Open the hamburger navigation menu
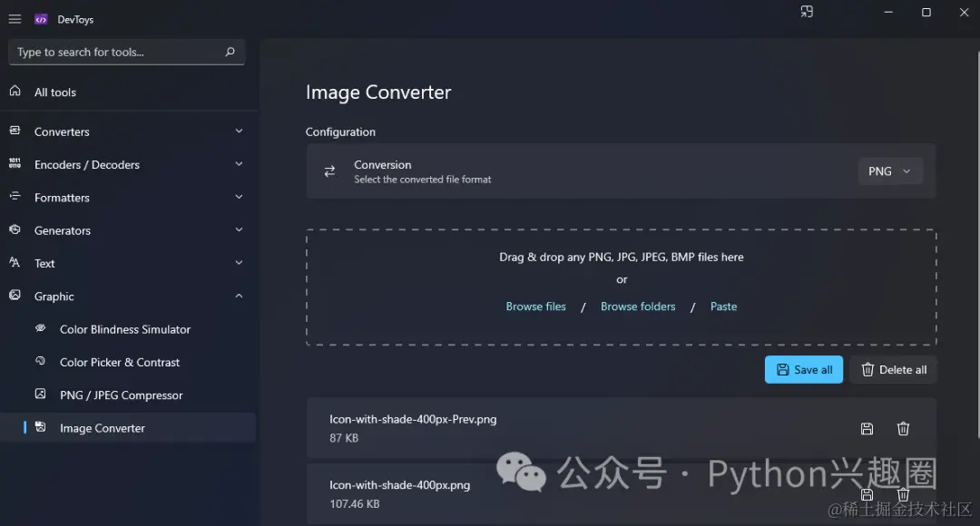This screenshot has height=526, width=980. (x=15, y=19)
